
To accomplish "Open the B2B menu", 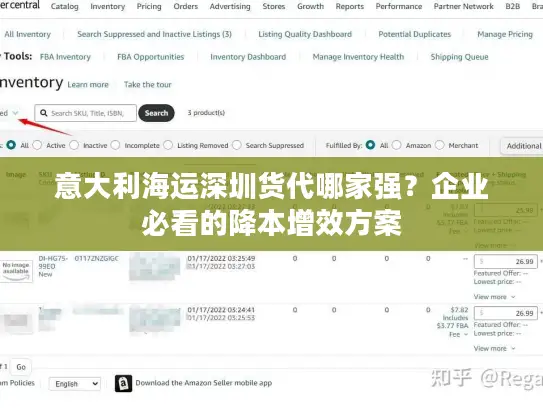I will (x=513, y=6).
